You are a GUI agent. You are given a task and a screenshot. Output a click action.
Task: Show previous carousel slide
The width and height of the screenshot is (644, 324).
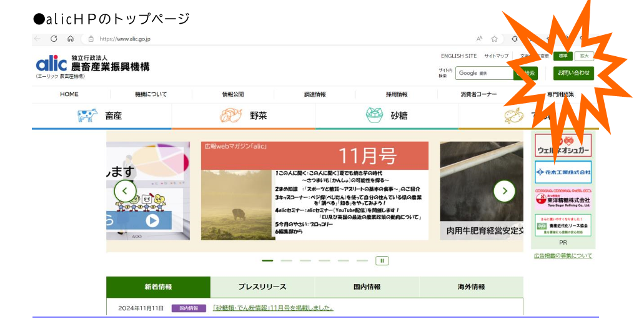pos(125,191)
